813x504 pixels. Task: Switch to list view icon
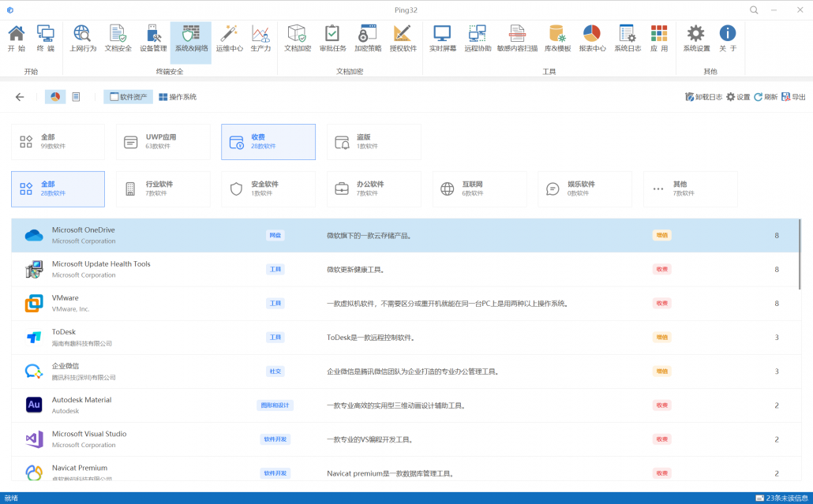point(76,97)
